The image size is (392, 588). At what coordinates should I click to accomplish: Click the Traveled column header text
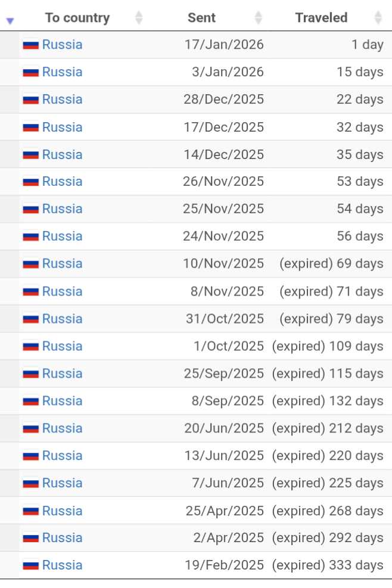[x=321, y=18]
